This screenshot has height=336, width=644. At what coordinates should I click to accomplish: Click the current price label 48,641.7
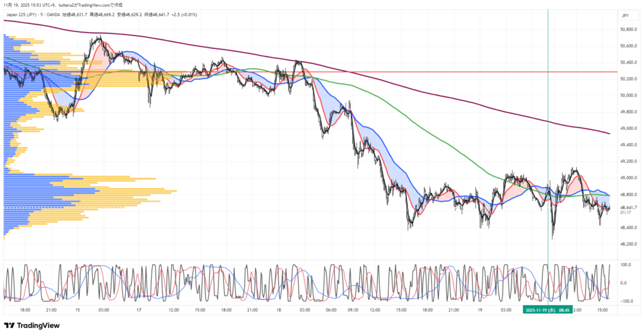628,207
